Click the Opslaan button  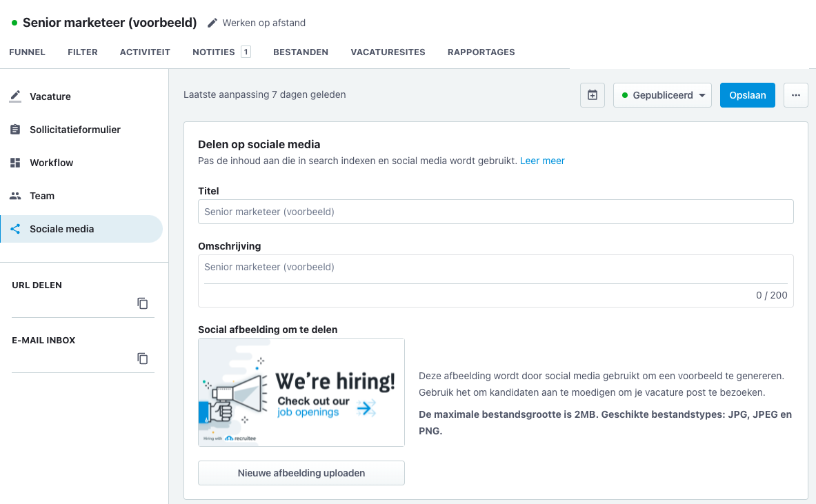(x=747, y=94)
